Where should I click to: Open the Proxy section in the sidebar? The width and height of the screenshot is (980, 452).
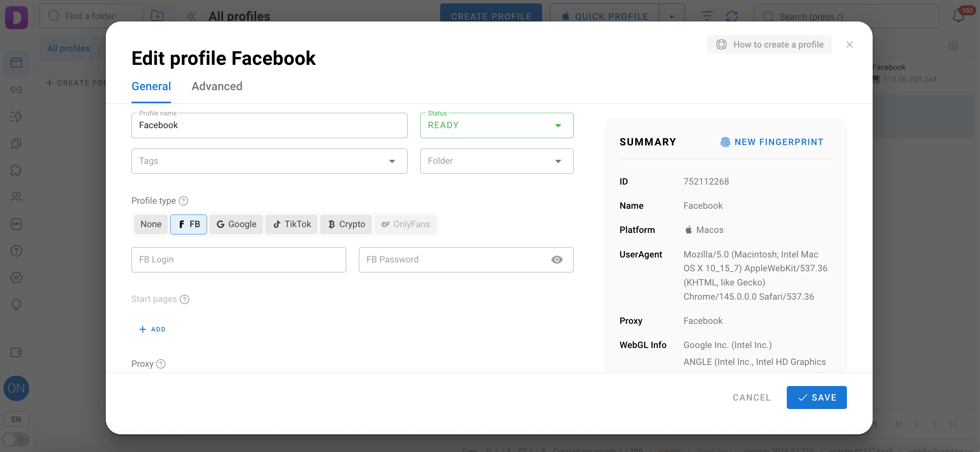(16, 90)
